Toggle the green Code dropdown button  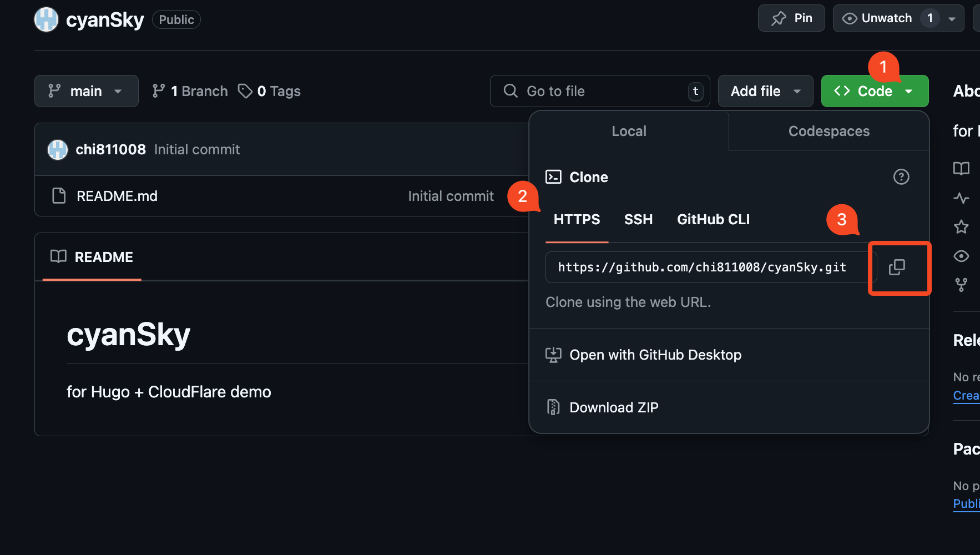click(x=875, y=91)
